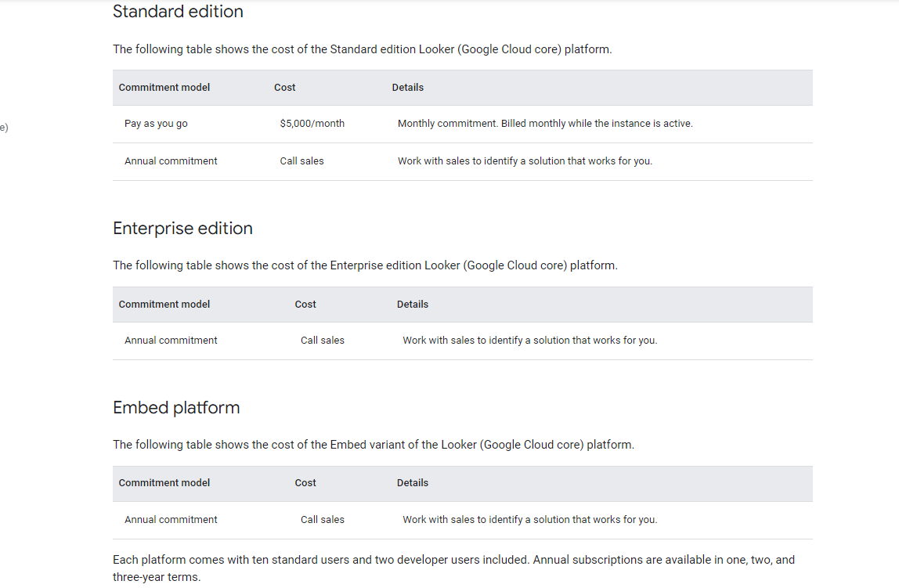Click the Standard edition intro sentence

point(362,49)
